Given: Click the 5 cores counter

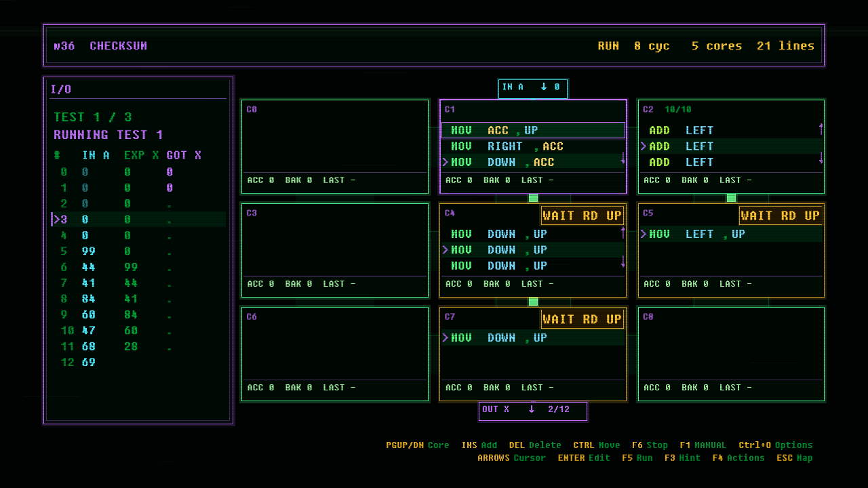Looking at the screenshot, I should (717, 46).
